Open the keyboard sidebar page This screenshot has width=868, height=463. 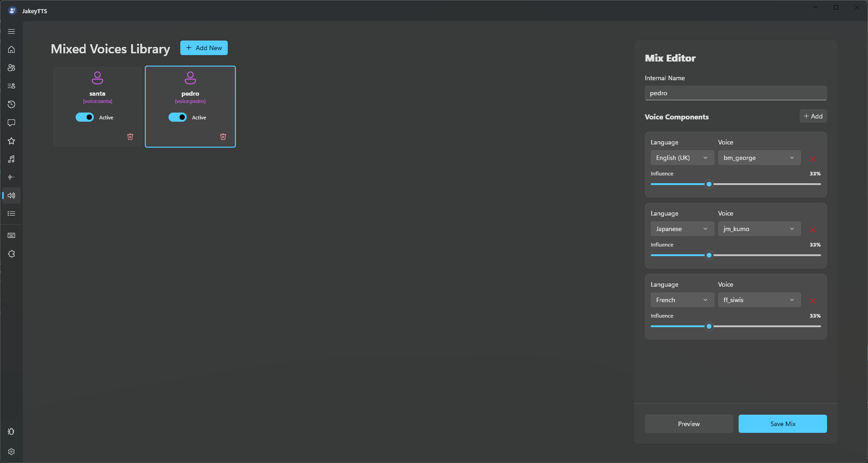point(11,236)
